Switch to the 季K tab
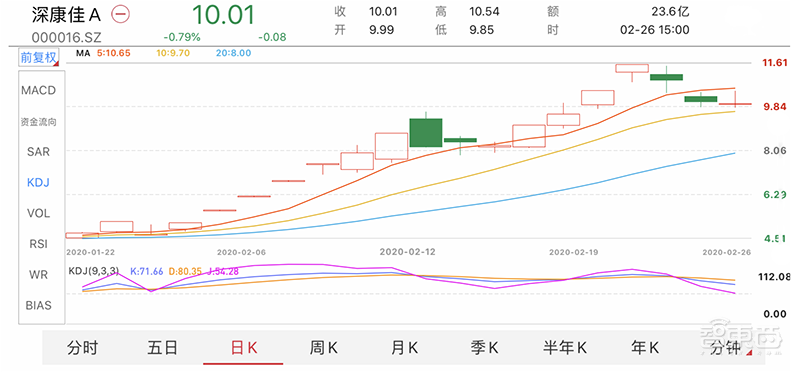 click(484, 348)
